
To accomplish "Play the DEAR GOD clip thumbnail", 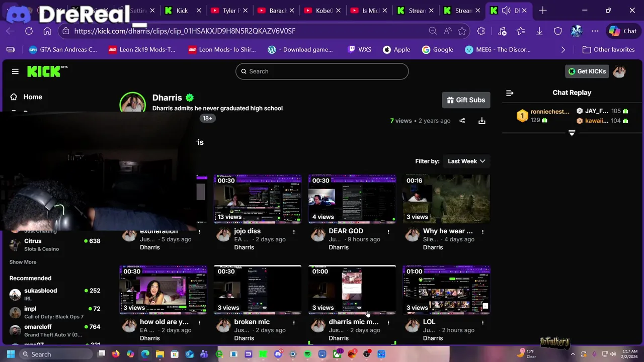I will 352,199.
